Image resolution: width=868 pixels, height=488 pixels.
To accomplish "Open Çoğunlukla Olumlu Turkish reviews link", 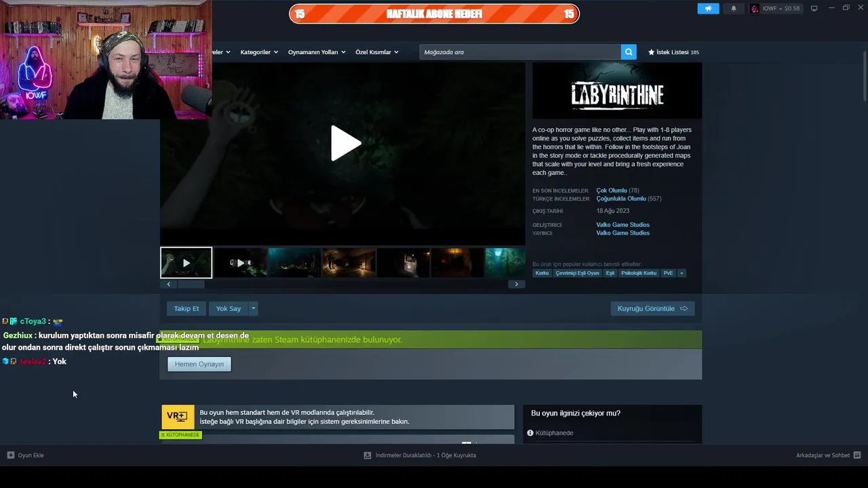I will [621, 199].
